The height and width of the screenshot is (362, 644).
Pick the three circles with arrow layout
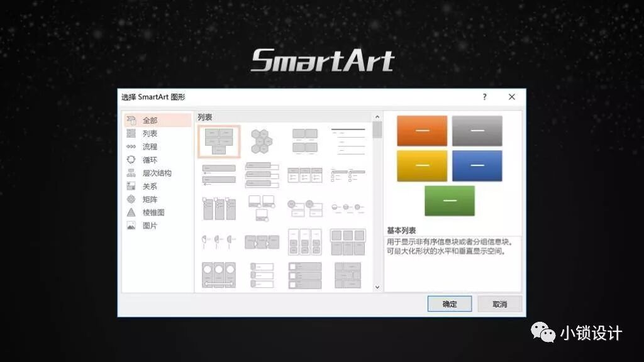pos(219,275)
